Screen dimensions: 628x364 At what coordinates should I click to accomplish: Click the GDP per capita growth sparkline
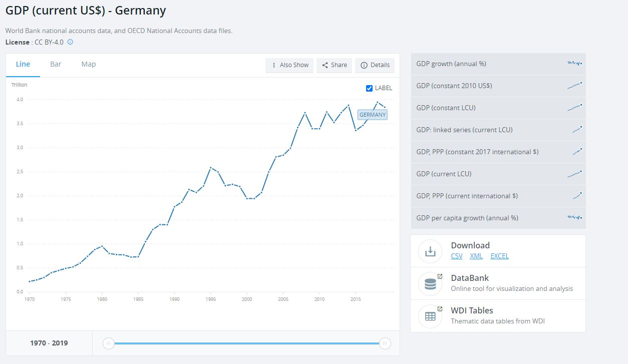(x=574, y=218)
